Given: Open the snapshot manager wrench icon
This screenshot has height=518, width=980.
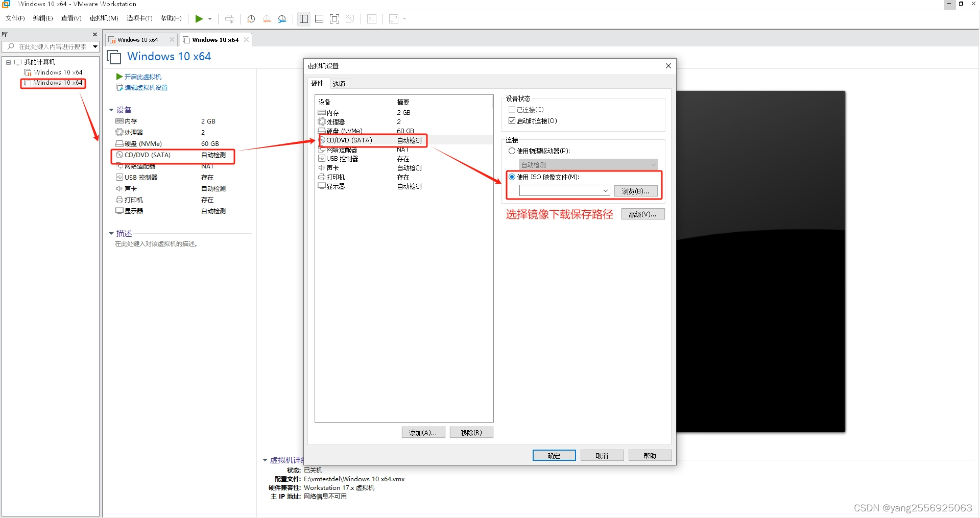Looking at the screenshot, I should (x=282, y=19).
